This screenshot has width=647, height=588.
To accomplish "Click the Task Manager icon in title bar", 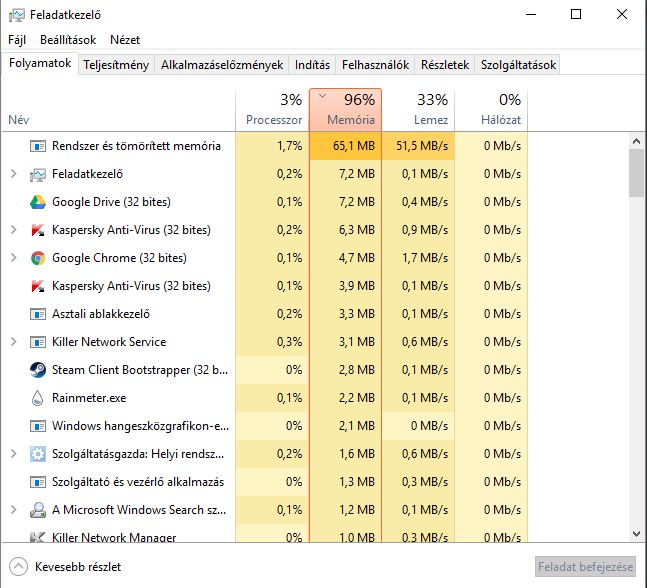I will point(17,15).
